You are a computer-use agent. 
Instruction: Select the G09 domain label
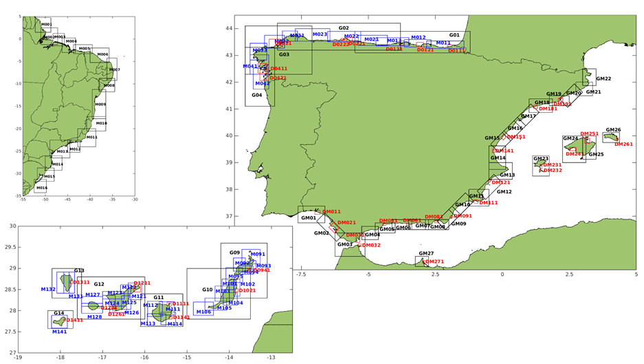234,253
